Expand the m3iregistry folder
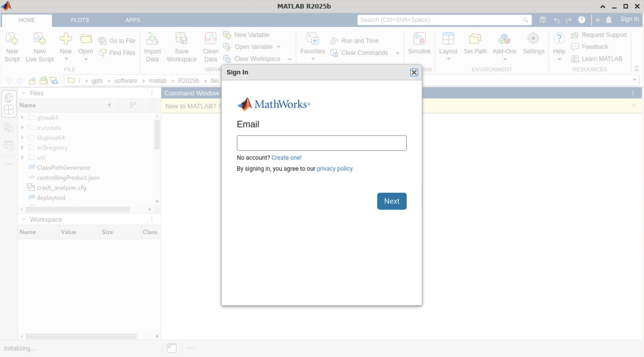This screenshot has height=357, width=644. tap(22, 147)
